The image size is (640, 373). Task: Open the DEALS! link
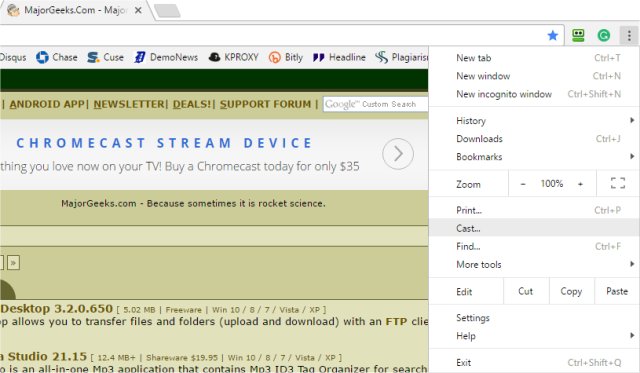pos(192,104)
